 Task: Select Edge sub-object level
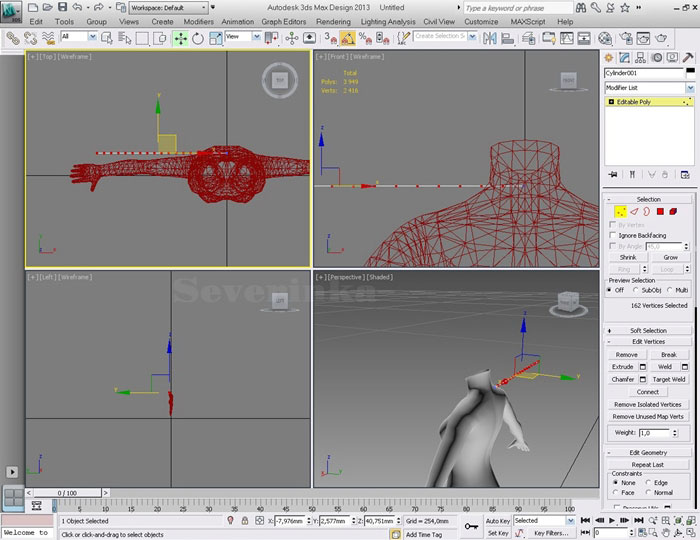click(x=634, y=211)
